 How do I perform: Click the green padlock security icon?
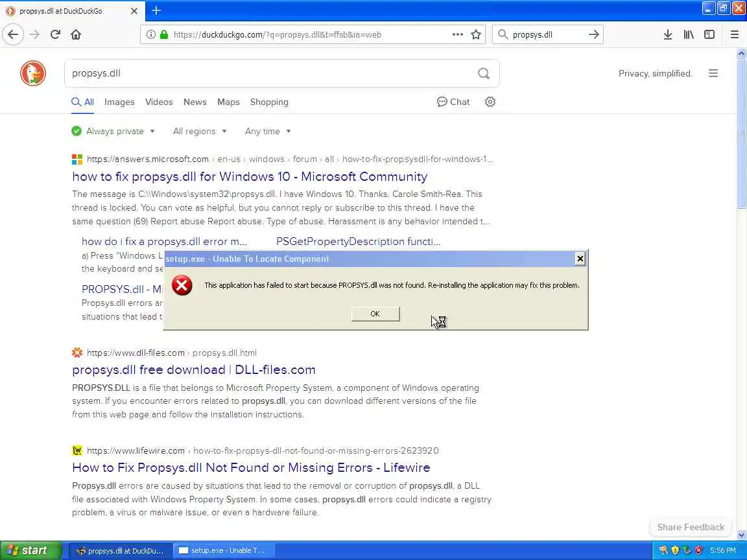point(164,34)
